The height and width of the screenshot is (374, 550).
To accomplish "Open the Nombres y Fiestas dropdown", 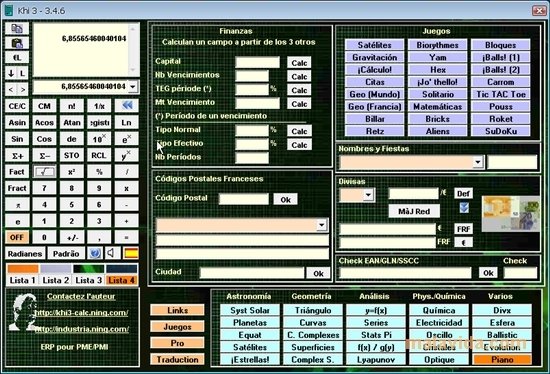I will click(477, 162).
